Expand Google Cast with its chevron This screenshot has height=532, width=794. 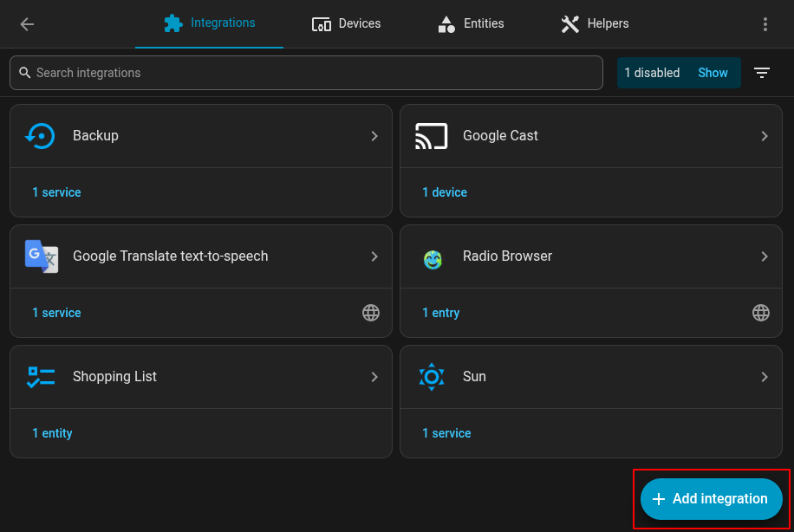click(x=765, y=136)
